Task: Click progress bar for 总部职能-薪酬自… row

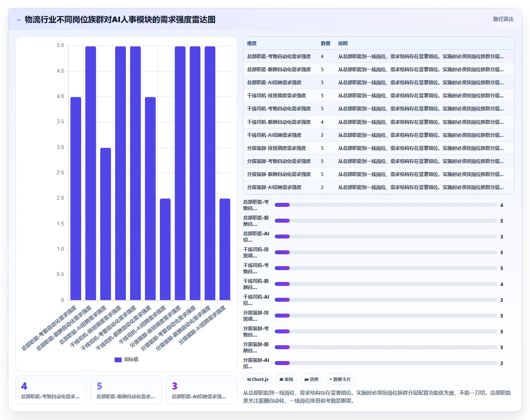Action: pos(386,221)
